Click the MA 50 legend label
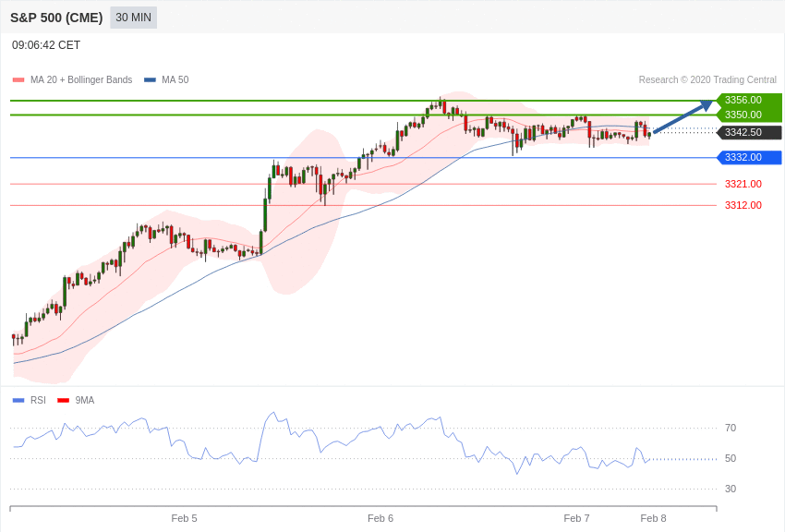Viewport: 785px width, 532px height. coord(175,79)
